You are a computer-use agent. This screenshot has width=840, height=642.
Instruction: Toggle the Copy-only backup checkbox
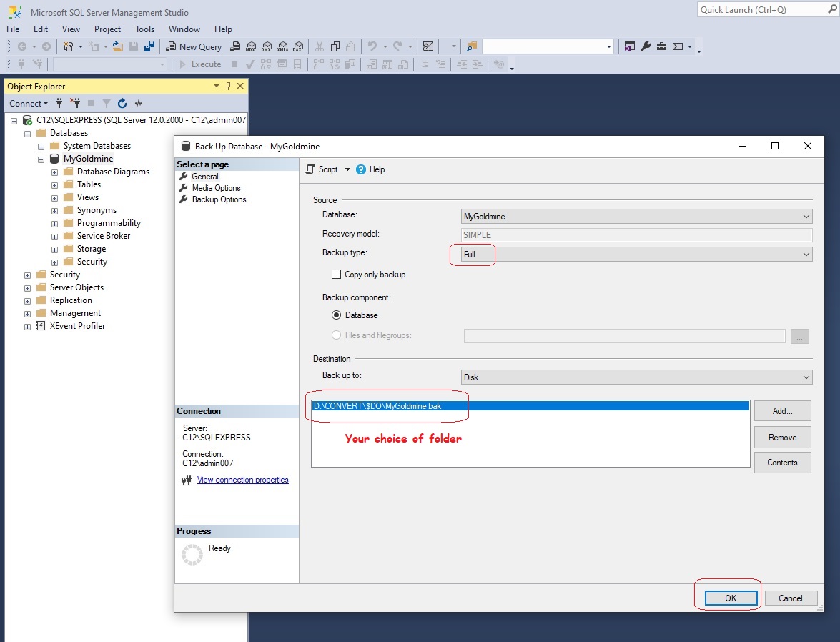337,275
